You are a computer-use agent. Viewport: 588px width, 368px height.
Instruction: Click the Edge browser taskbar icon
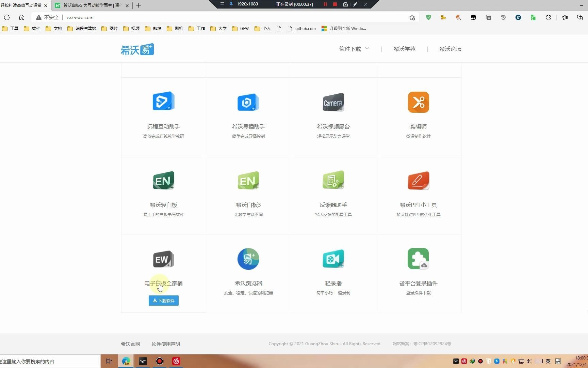coord(126,361)
